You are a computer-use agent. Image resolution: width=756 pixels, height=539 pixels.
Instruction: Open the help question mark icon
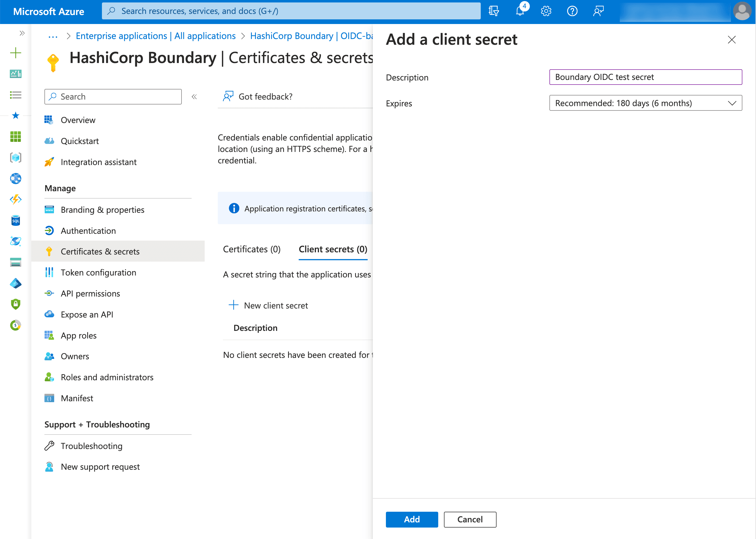572,11
